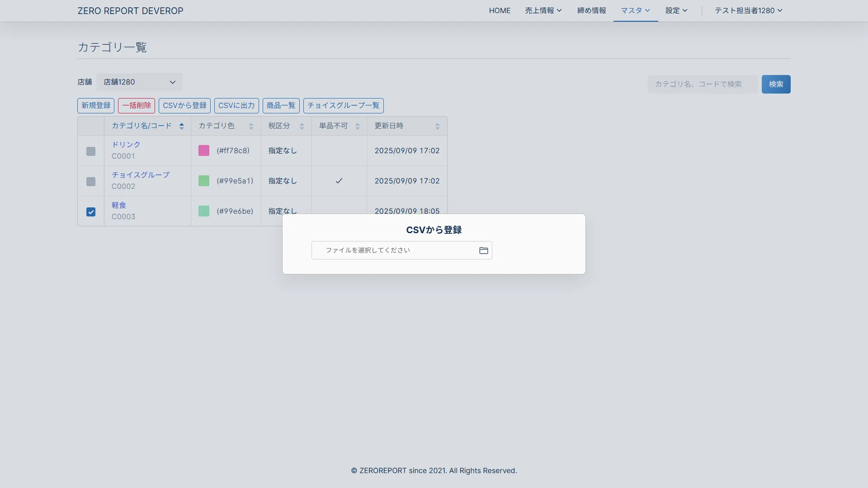Expand the 売上情報 menu
The width and height of the screenshot is (868, 488).
(543, 10)
